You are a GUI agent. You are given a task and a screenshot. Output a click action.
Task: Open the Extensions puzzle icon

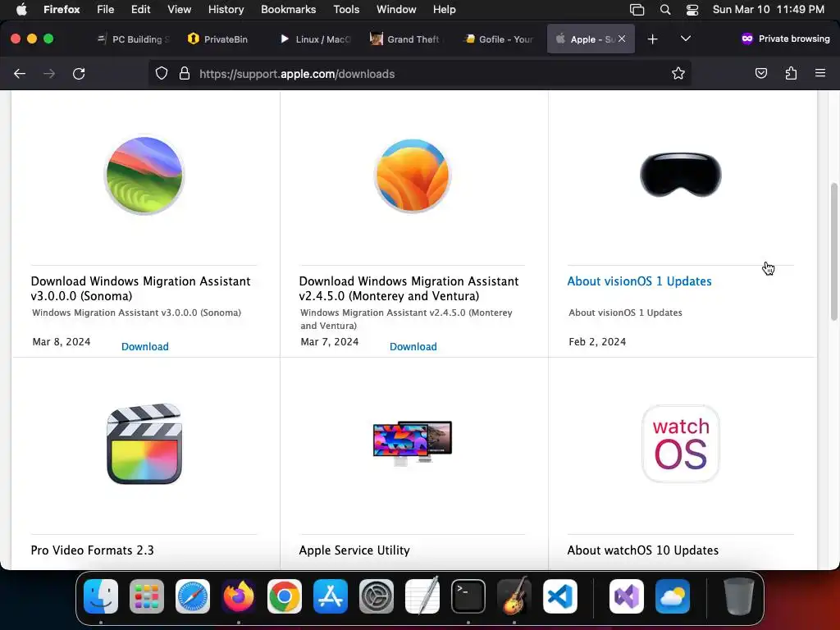tap(791, 73)
